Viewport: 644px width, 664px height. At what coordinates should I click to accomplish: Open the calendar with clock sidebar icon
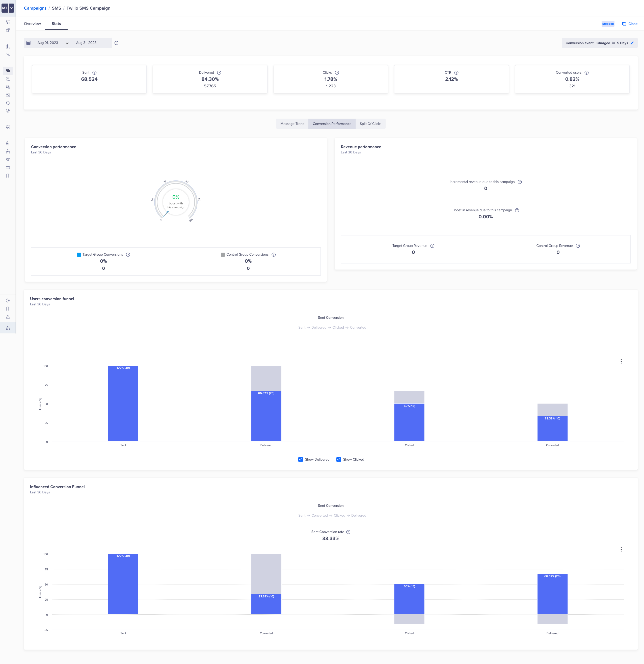point(8,87)
